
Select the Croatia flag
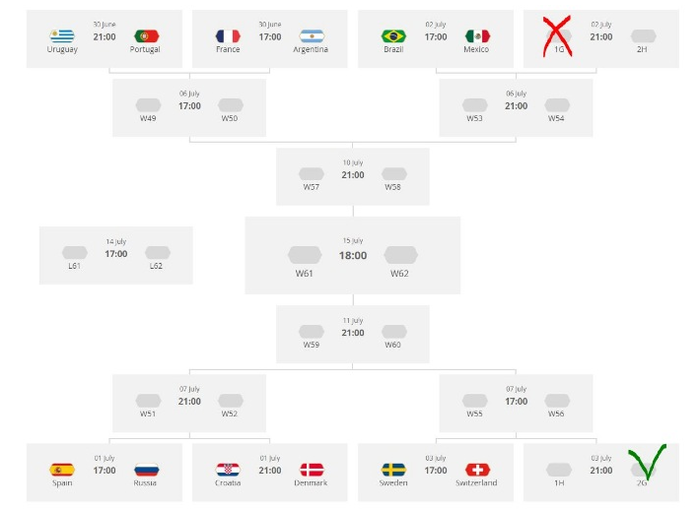(x=228, y=470)
